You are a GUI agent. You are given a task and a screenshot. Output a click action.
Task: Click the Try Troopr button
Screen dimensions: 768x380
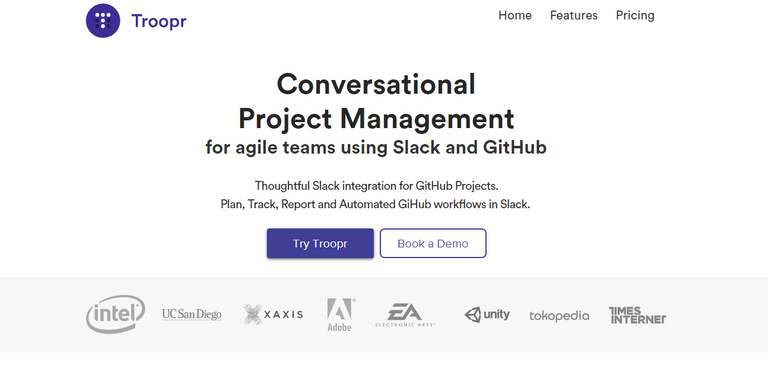[x=320, y=243]
